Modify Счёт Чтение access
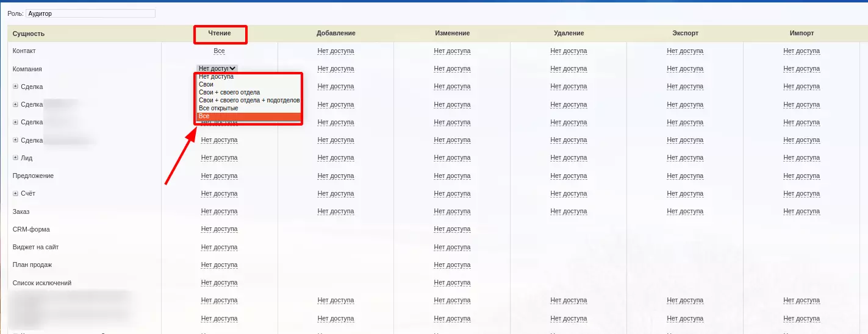This screenshot has height=334, width=868. point(219,194)
